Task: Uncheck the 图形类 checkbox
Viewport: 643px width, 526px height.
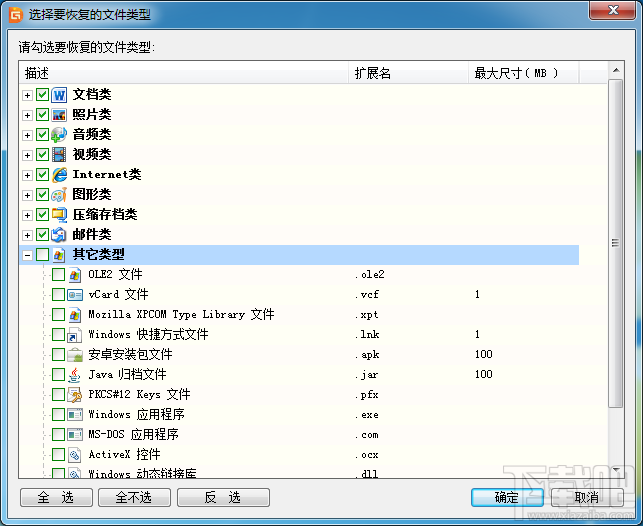Action: pyautogui.click(x=42, y=195)
